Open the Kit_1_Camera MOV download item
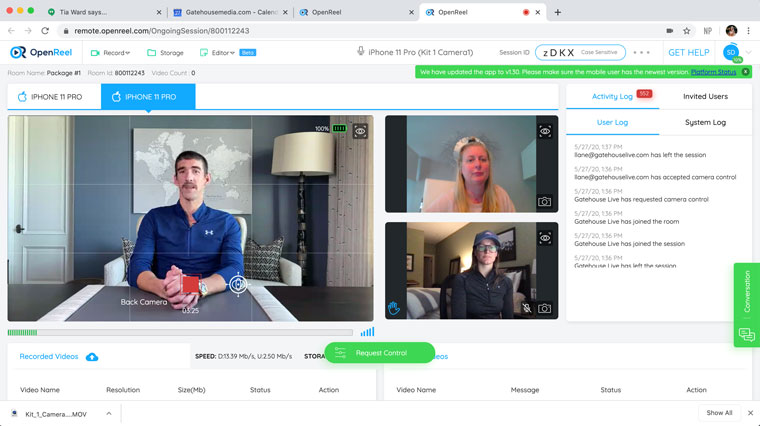The image size is (760, 426). point(56,414)
